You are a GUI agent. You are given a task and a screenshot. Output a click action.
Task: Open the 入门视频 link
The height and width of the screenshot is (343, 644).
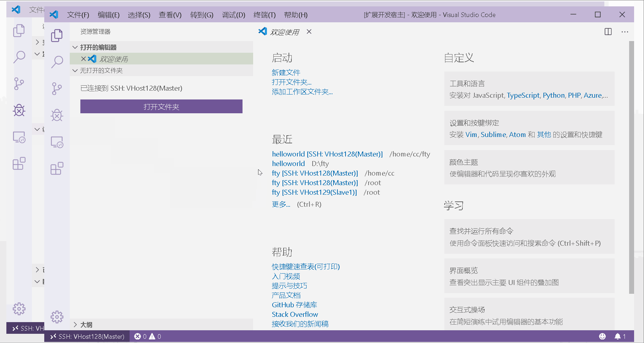[x=286, y=276]
